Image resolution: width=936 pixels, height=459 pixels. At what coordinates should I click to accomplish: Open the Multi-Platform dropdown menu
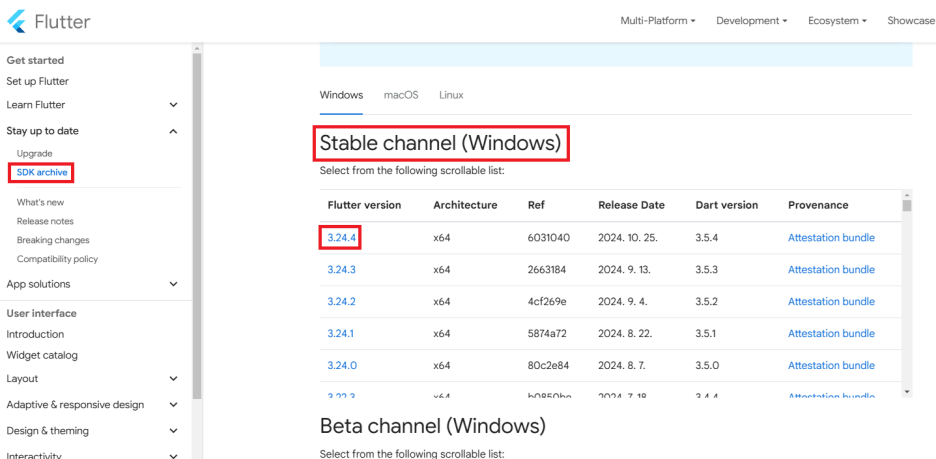658,21
